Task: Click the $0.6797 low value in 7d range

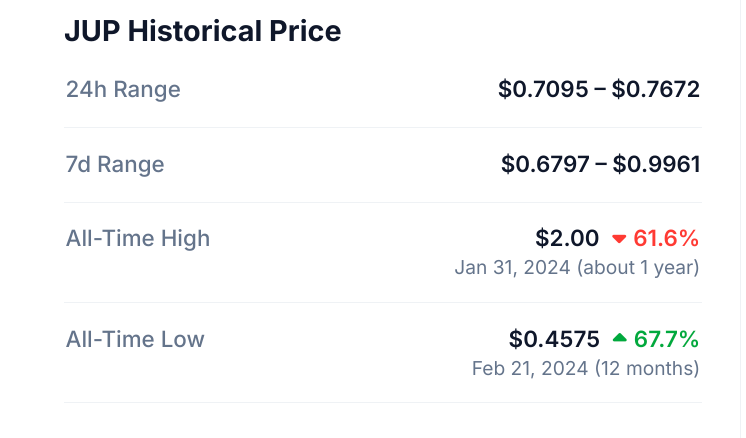Action: click(x=545, y=165)
